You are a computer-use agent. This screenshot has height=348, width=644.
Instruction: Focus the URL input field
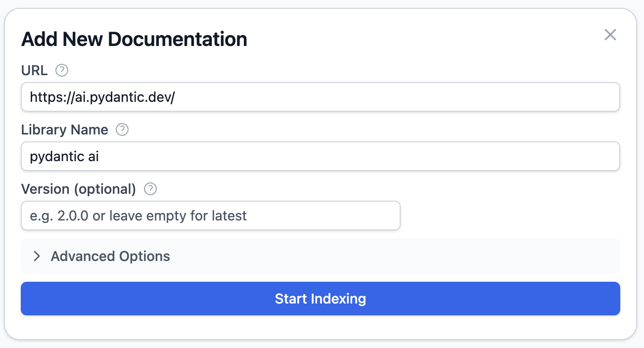(320, 97)
